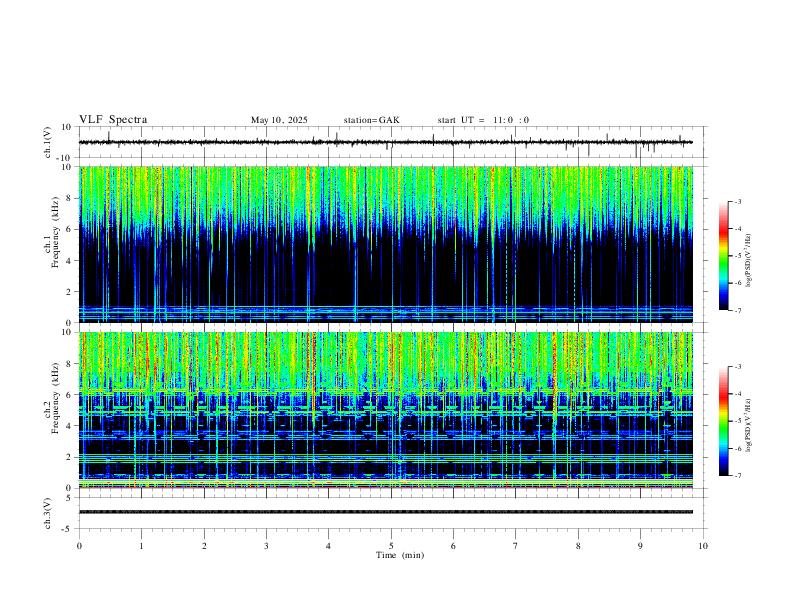This screenshot has height=612, width=792.
Task: Click time axis tick label "6"
Action: [453, 546]
